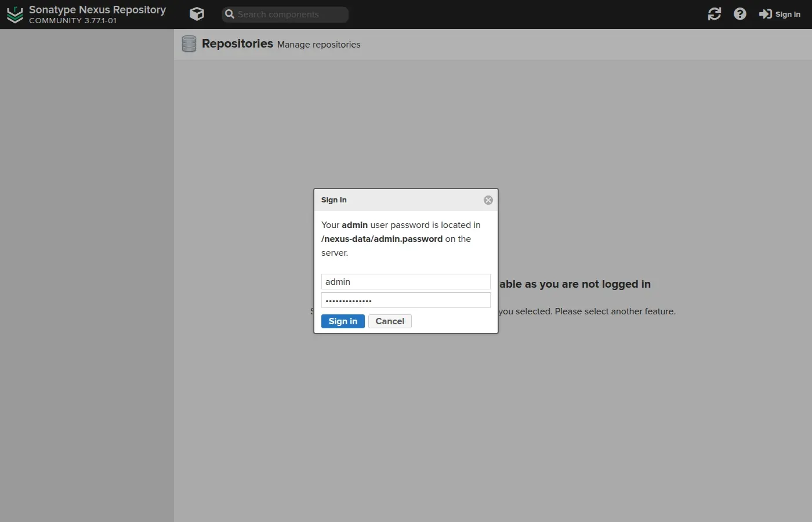Click the Sign In dialog title bar
Image resolution: width=812 pixels, height=522 pixels.
coord(406,200)
